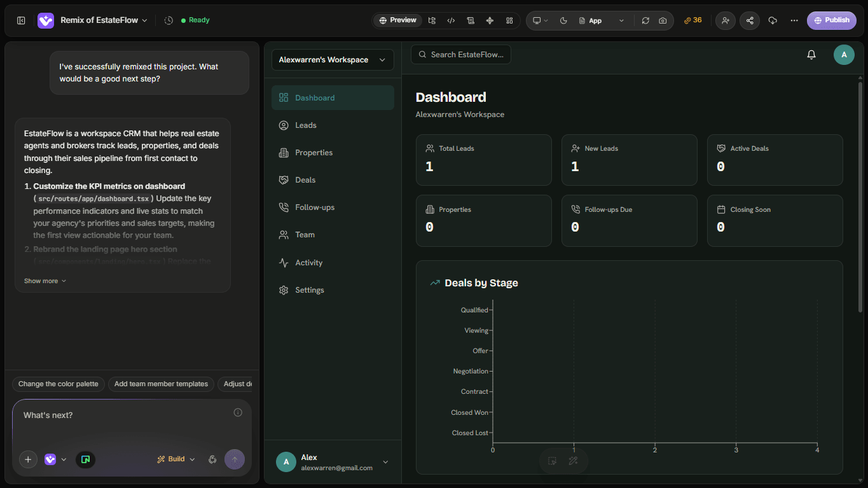Open the Remix of EstateFlow project dropdown
868x488 pixels.
click(x=104, y=20)
